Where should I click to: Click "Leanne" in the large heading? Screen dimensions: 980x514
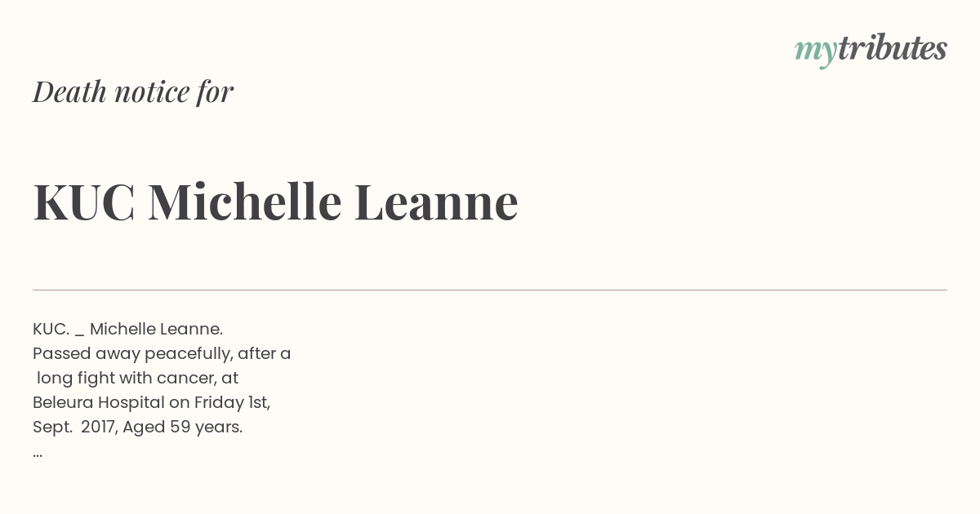[x=435, y=202]
